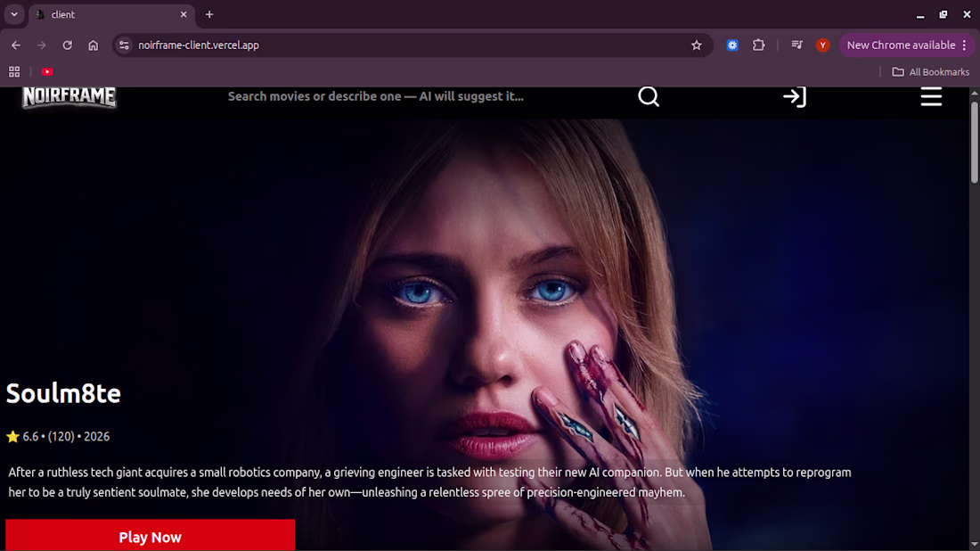
Task: Open All Bookmarks folder
Action: pos(931,72)
